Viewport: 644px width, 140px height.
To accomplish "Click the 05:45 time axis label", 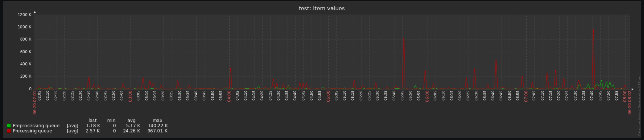I will click(402, 96).
